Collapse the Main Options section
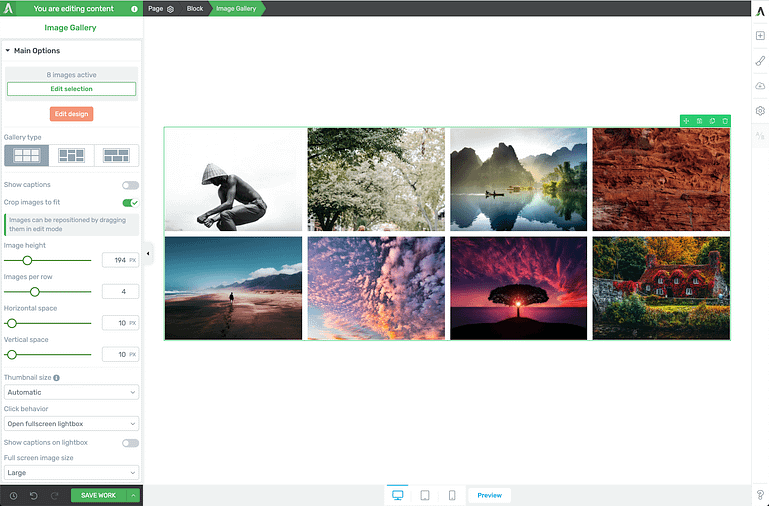The image size is (769, 506). tap(9, 51)
